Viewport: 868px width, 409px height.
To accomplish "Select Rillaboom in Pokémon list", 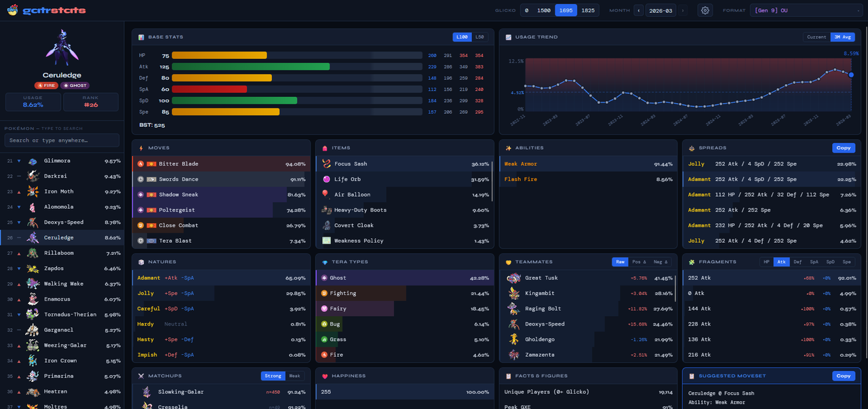I will pyautogui.click(x=63, y=253).
